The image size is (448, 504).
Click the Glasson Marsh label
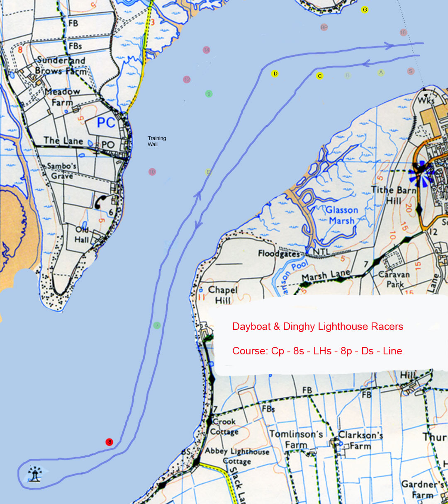pyautogui.click(x=342, y=215)
